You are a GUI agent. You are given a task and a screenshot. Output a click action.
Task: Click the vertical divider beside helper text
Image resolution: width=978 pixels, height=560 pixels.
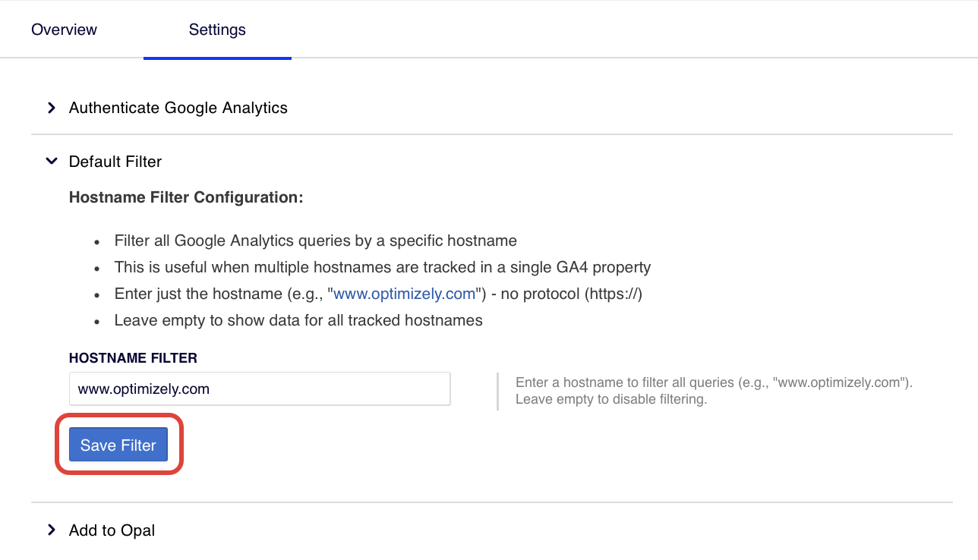coord(497,391)
